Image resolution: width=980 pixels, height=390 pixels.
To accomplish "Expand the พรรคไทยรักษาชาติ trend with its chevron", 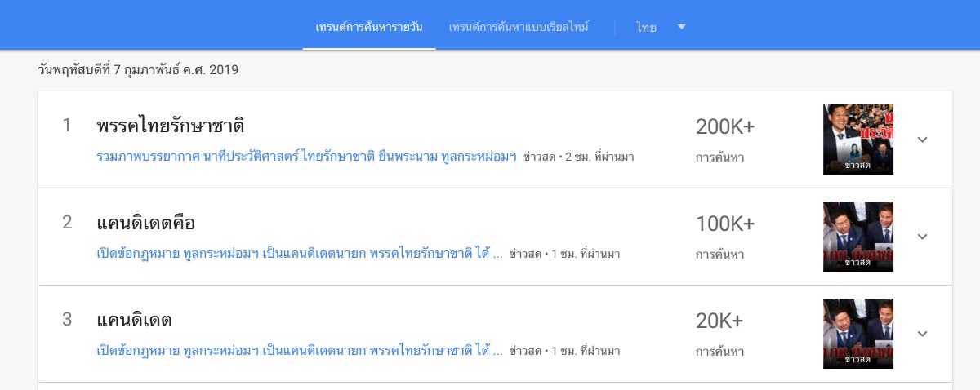I will [923, 140].
